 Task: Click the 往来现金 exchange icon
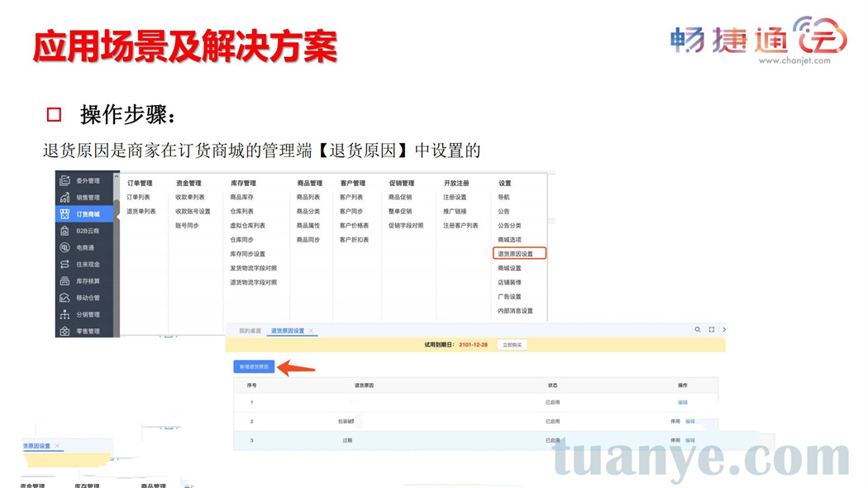click(x=64, y=264)
